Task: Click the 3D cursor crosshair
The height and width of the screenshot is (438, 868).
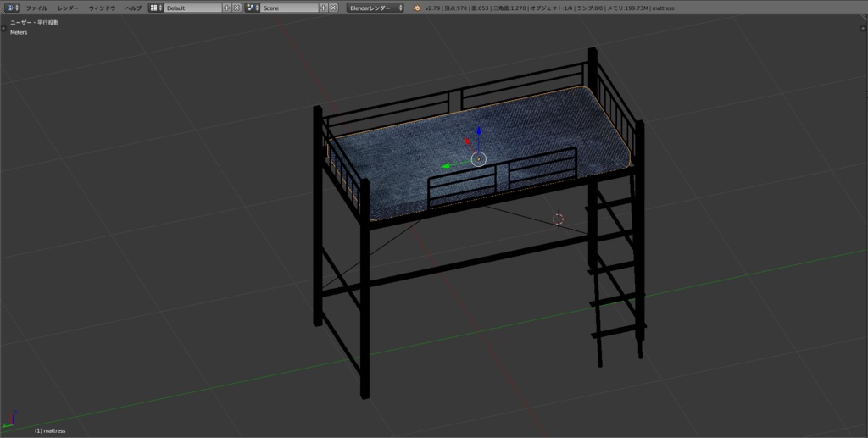Action: (x=558, y=219)
